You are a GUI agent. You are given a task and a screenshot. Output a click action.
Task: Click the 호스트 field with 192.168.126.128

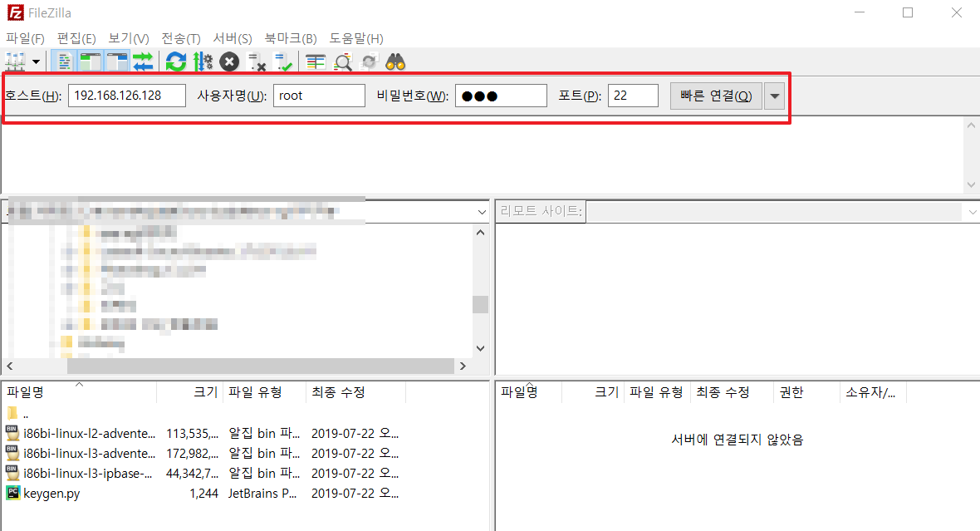[127, 96]
